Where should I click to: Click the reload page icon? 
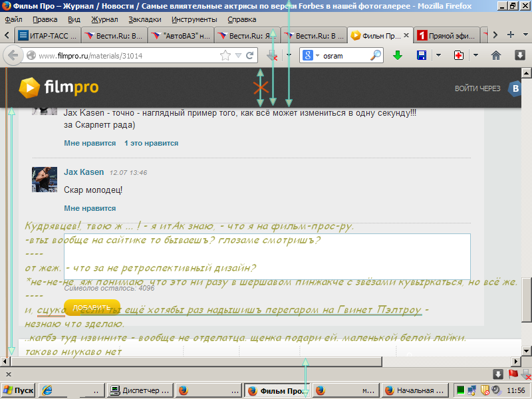pyautogui.click(x=250, y=56)
